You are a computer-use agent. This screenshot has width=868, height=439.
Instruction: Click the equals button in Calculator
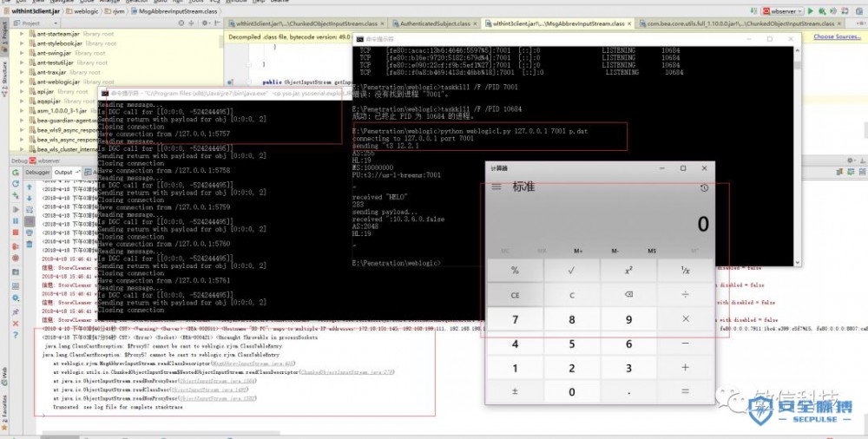click(686, 392)
